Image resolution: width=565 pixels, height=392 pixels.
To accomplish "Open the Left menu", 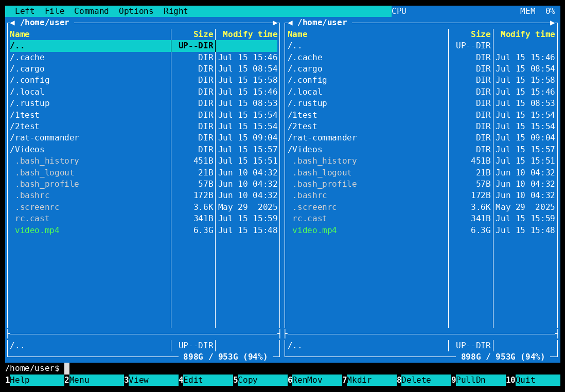I will 25,11.
